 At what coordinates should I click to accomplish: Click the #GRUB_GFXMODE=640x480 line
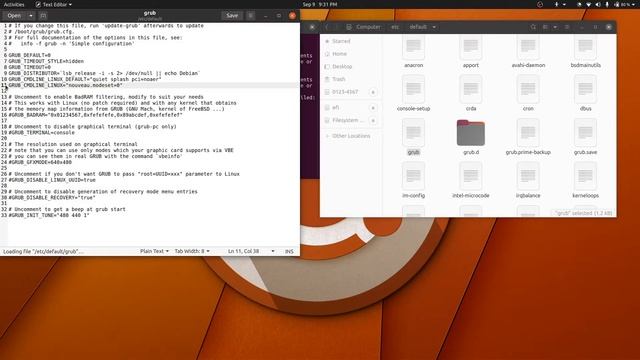[x=40, y=162]
